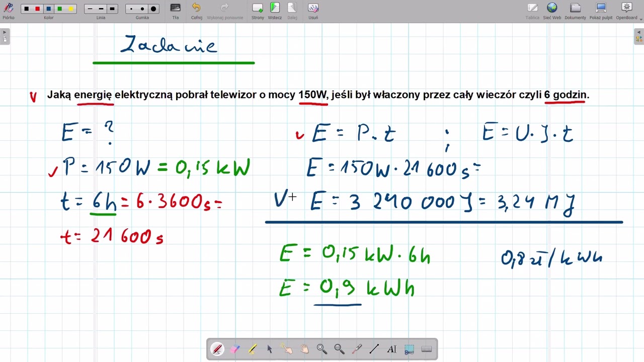This screenshot has width=644, height=362.
Task: Click Wykonaj ponownie redo button
Action: pyautogui.click(x=225, y=11)
